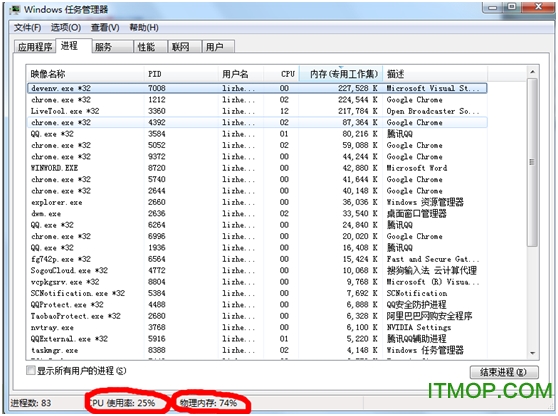Click the Microsoft Word description cell
Viewport: 558px width, 416px height.
coord(417,168)
